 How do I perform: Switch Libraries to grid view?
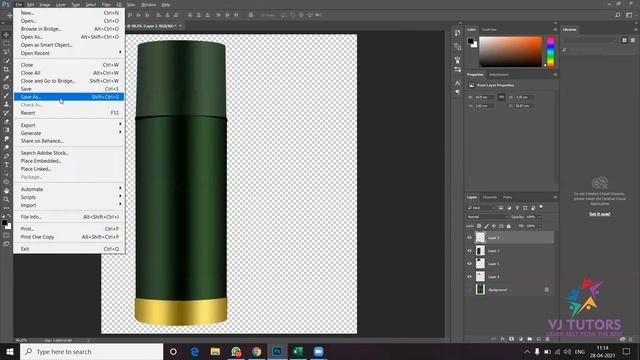[x=624, y=40]
